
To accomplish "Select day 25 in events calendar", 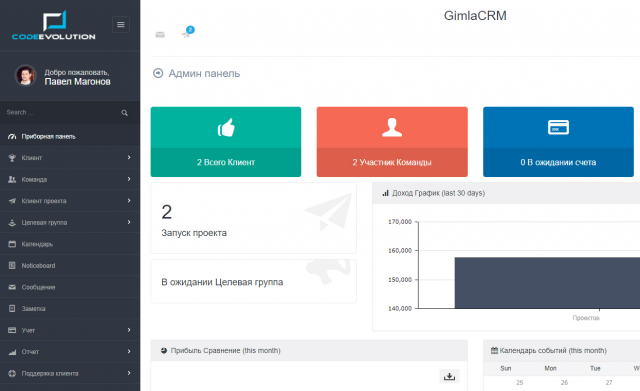I will pos(519,382).
